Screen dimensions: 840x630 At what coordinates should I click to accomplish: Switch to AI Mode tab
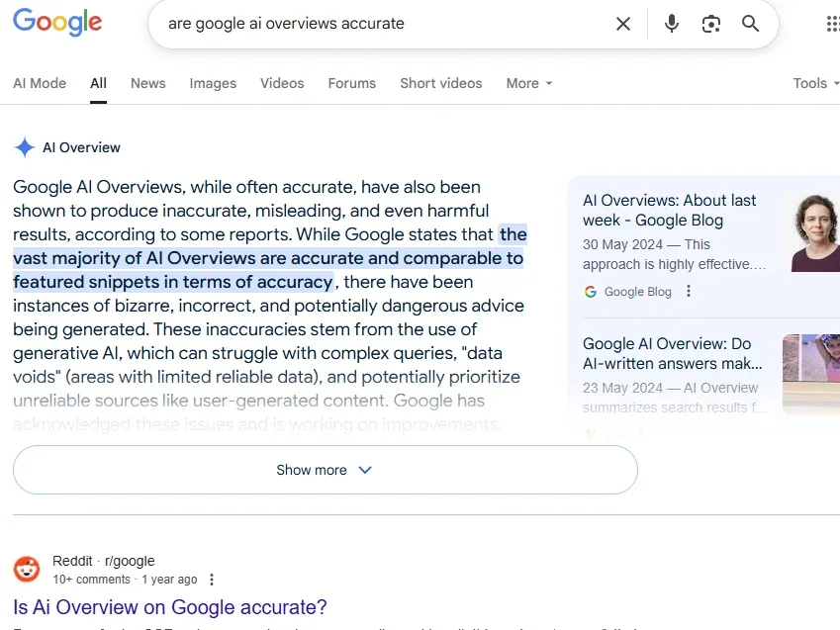[40, 83]
